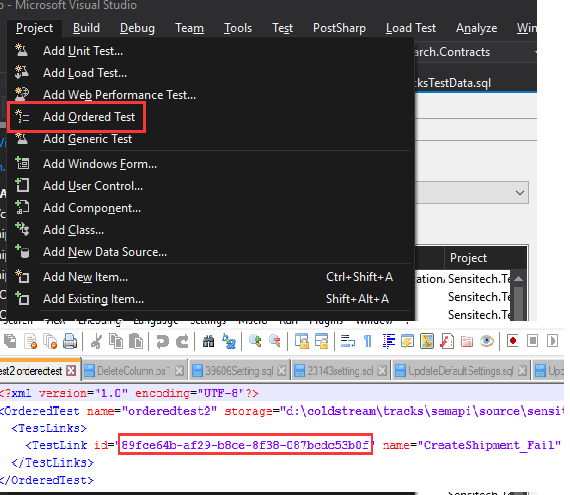Screen dimensions: 570x495
Task: Choose Add Class... entry
Action: (211, 230)
